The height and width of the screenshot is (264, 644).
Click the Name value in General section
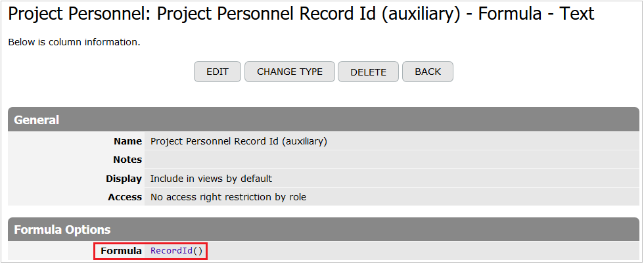coord(239,141)
